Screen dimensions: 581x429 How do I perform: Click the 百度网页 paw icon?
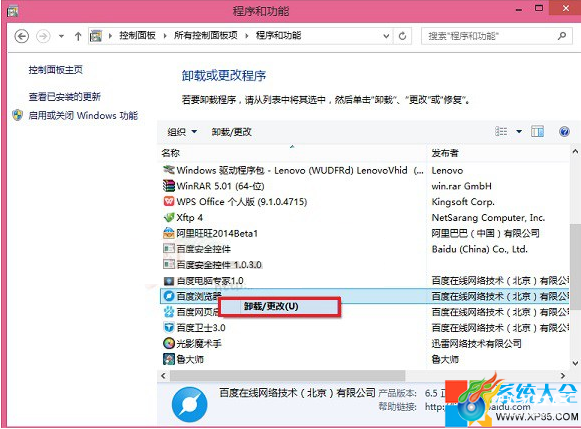coord(169,312)
